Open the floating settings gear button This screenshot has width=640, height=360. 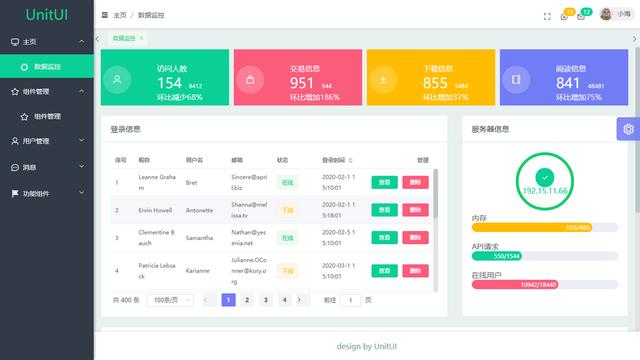628,129
